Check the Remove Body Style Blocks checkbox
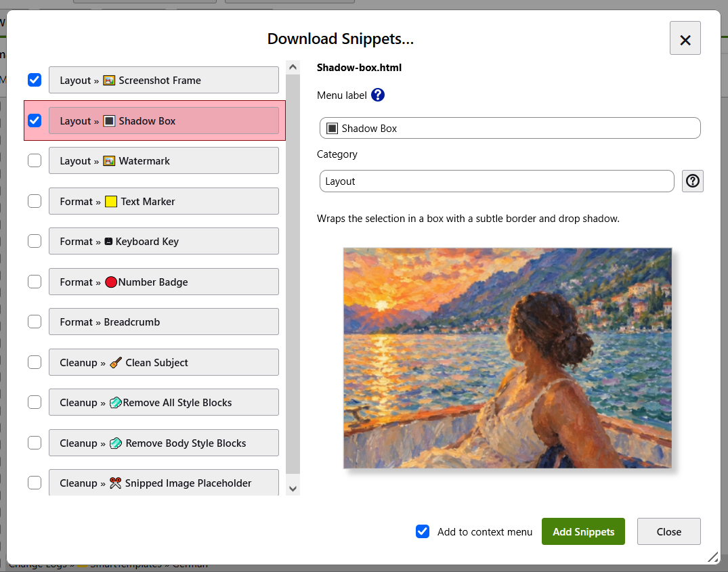Viewport: 728px width, 572px height. click(x=35, y=443)
